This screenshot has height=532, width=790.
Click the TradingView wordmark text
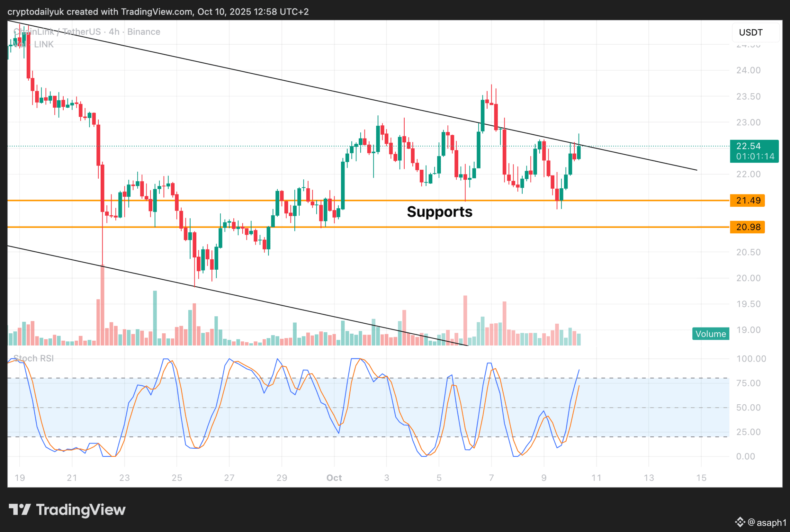point(81,510)
